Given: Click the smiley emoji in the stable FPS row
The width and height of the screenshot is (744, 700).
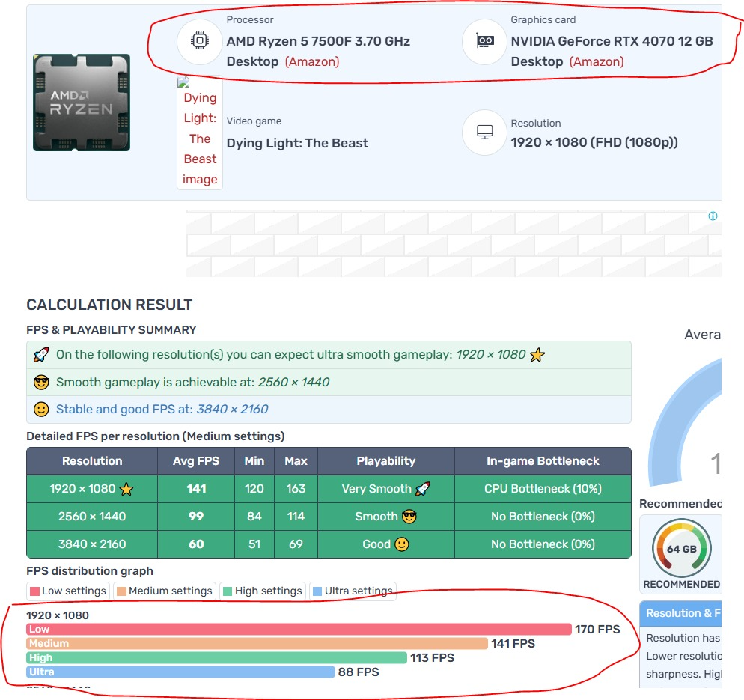Looking at the screenshot, I should pyautogui.click(x=41, y=409).
